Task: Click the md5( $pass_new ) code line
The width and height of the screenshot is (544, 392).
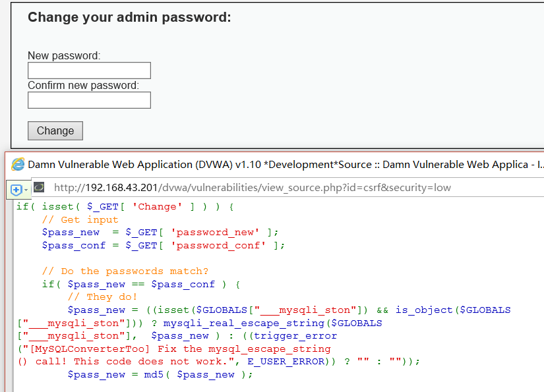Action: (x=160, y=374)
